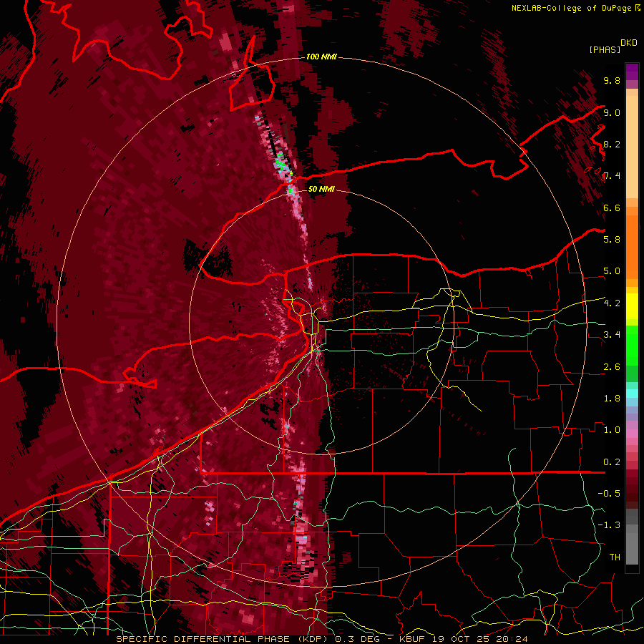Click the 5.8 legend value

coord(612,239)
